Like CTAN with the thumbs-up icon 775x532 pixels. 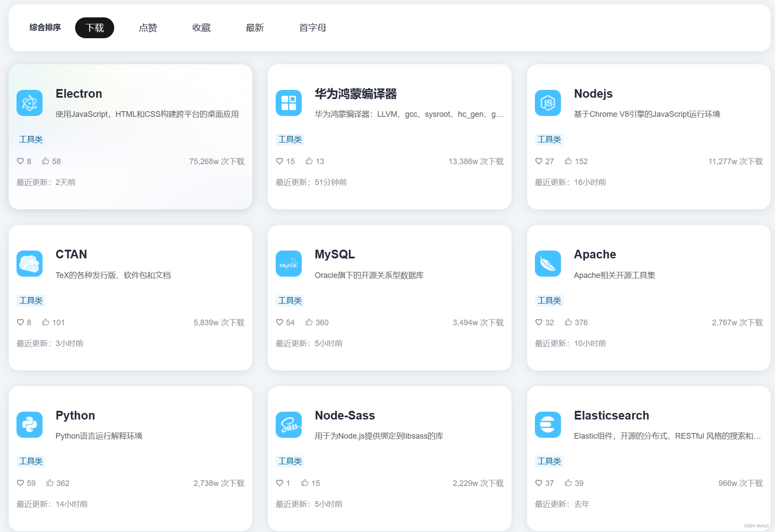click(x=46, y=322)
